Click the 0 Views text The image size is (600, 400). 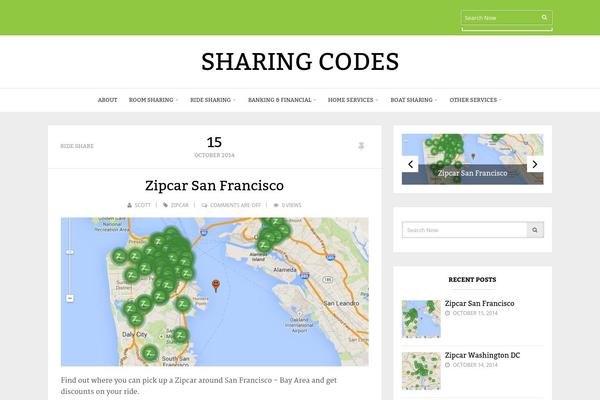291,205
